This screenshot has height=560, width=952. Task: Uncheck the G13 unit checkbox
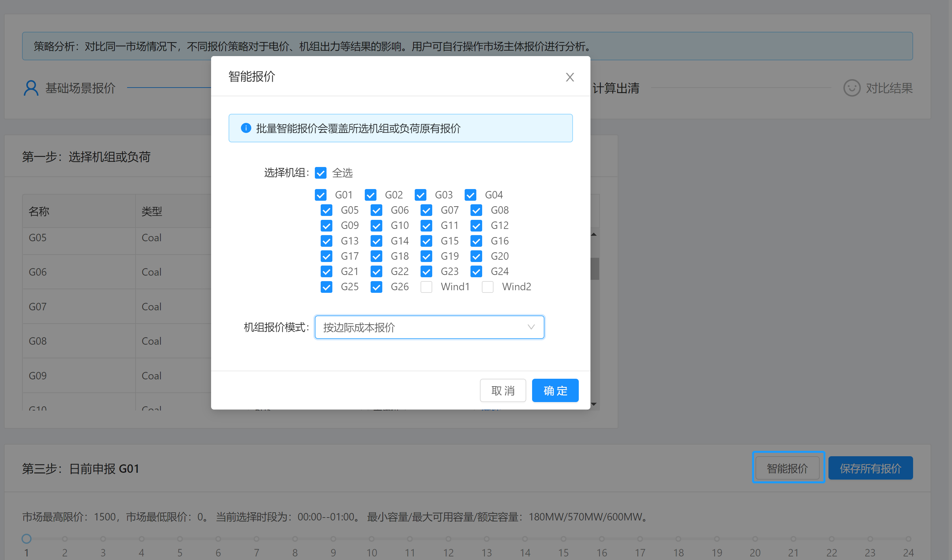327,241
